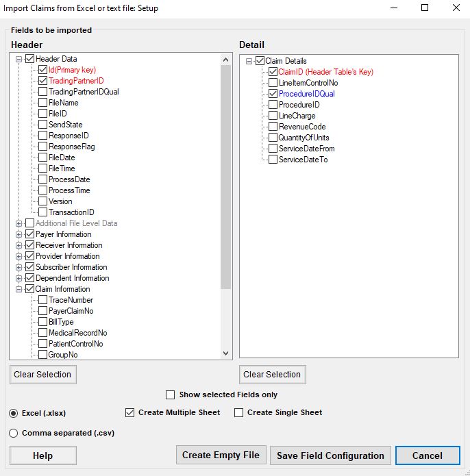Check the TraceNumber field checkbox

pos(42,299)
